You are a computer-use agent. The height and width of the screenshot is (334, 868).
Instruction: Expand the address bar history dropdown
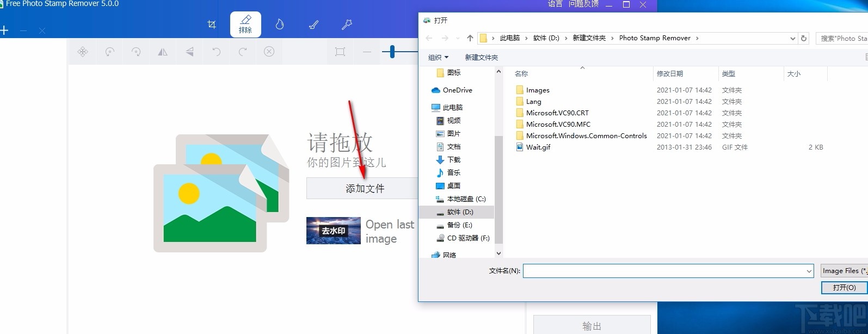(792, 38)
